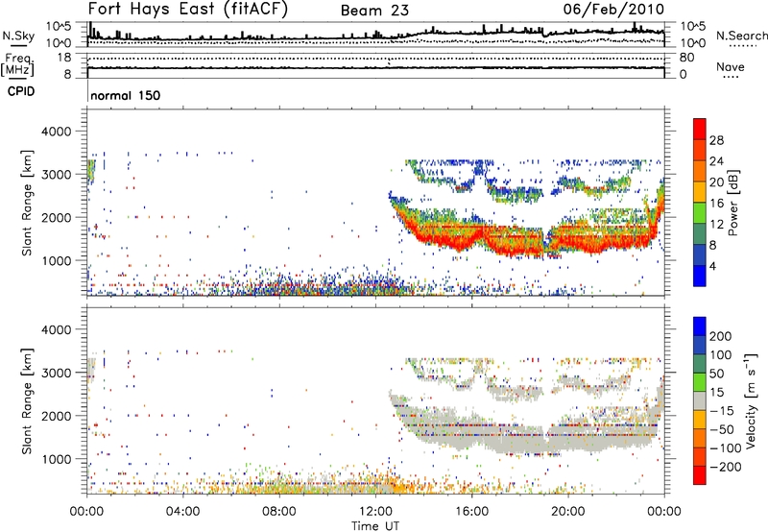Click the 'Power [dB]' color bar label

click(733, 203)
